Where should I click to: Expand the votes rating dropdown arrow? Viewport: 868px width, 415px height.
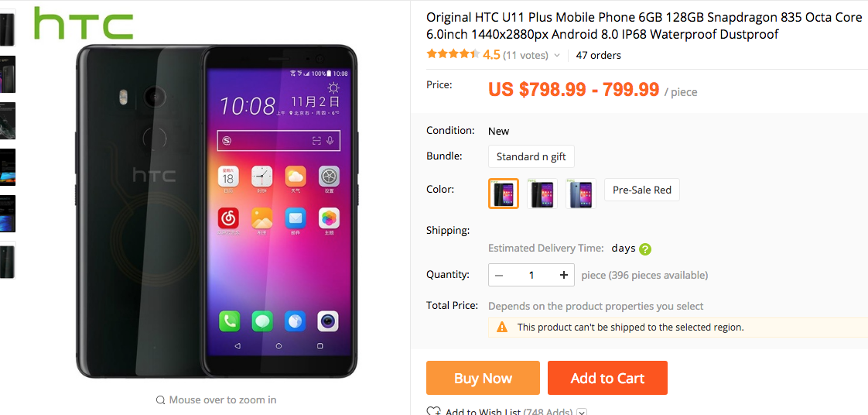pyautogui.click(x=557, y=56)
